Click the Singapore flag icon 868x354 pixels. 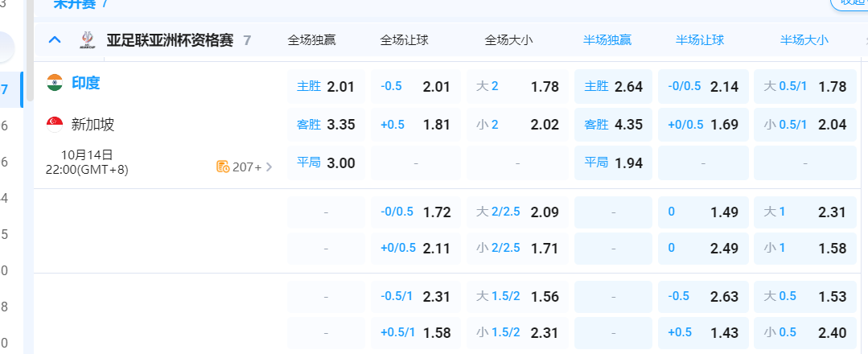click(55, 124)
